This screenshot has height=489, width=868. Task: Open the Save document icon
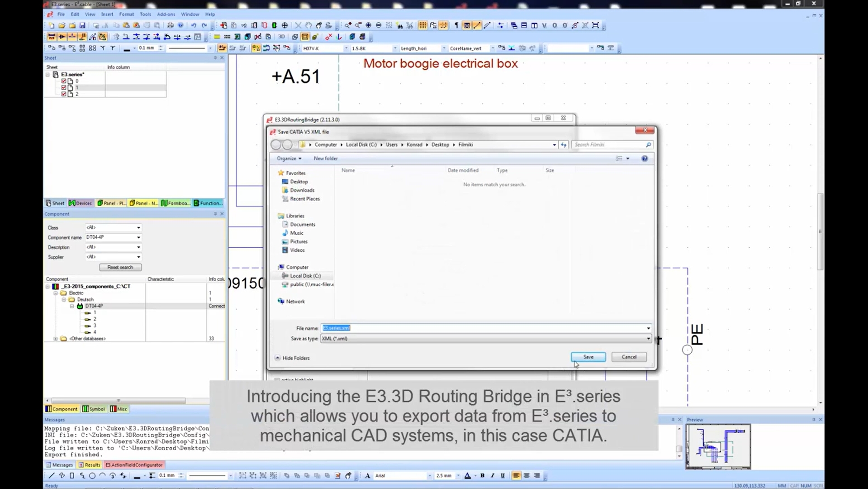point(83,25)
